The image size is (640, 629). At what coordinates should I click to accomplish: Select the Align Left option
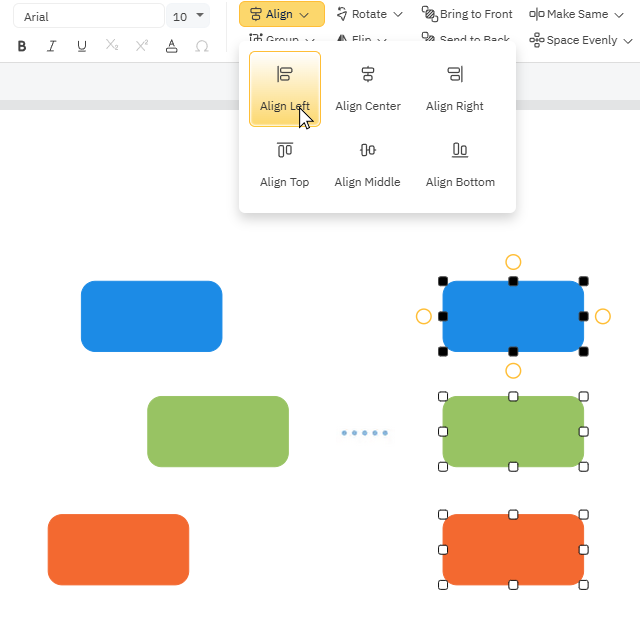[285, 89]
